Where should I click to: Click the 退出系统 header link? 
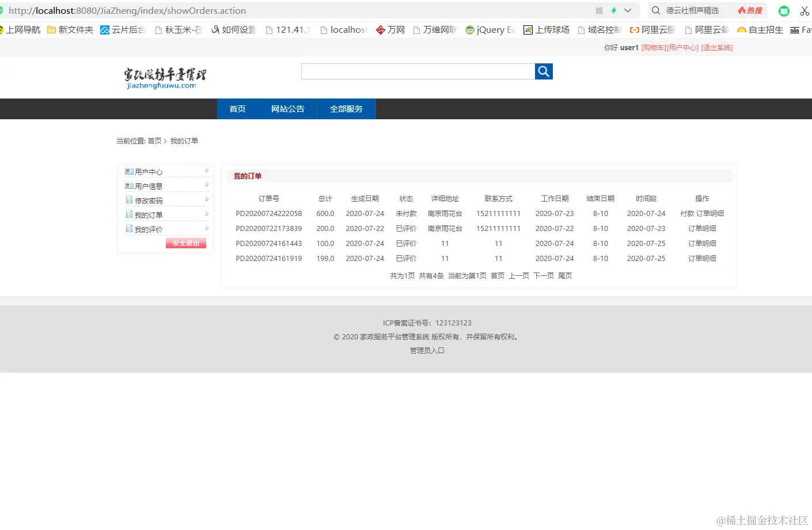coord(717,48)
